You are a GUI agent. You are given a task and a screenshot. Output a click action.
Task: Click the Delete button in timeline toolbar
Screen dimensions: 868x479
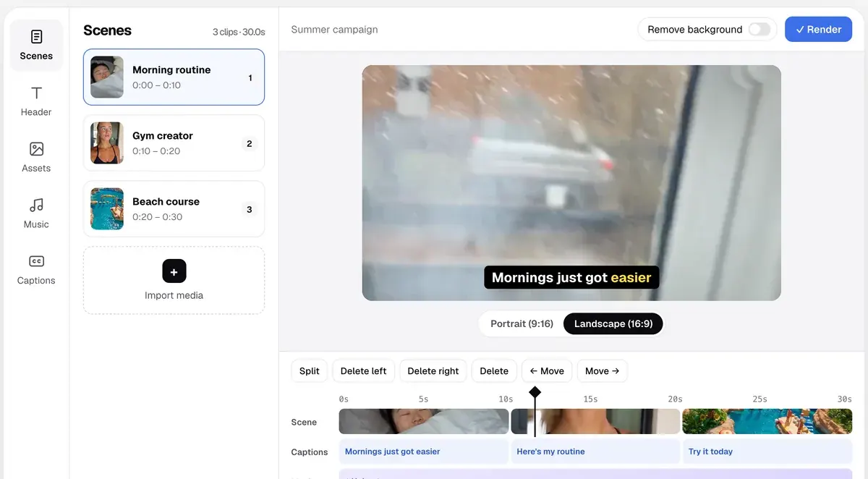[x=494, y=371]
